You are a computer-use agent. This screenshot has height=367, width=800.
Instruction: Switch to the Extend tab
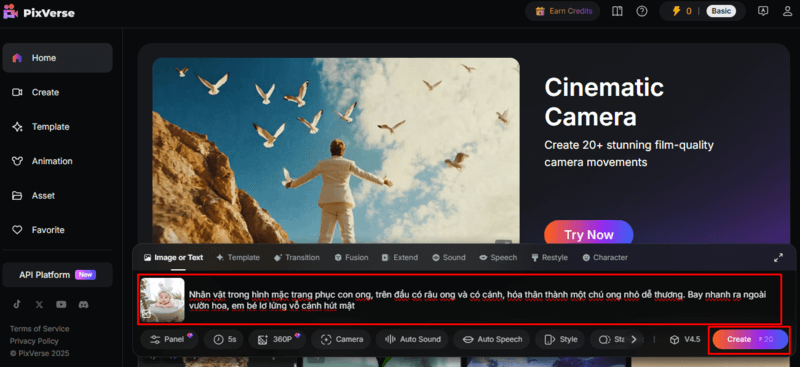[x=399, y=258]
